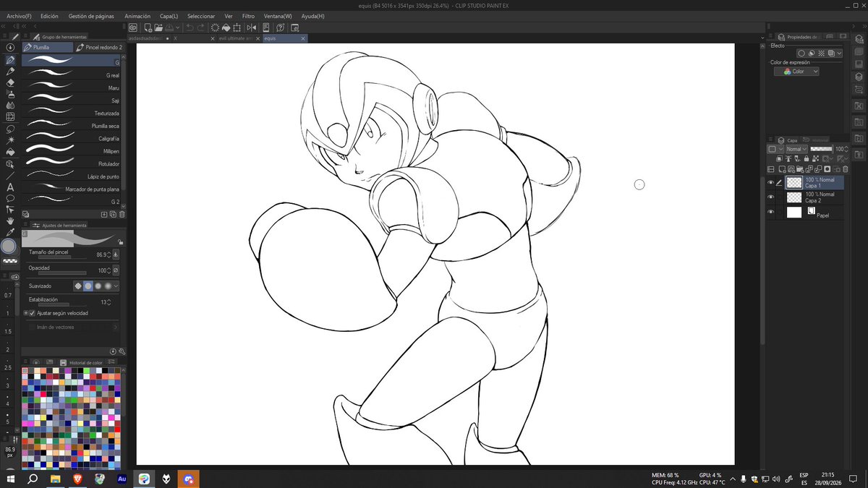Open the Clip Studio launcher icon

click(x=133, y=27)
